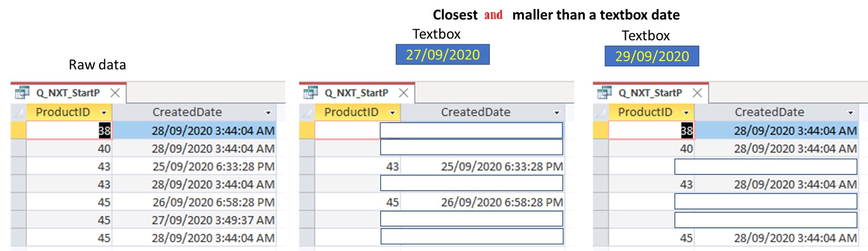The image size is (868, 251).
Task: Open ProductID column dropdown in Raw data table
Action: [x=104, y=113]
